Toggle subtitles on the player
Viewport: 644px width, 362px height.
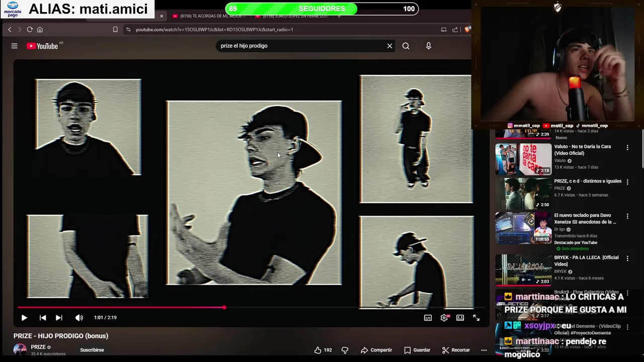tap(428, 318)
